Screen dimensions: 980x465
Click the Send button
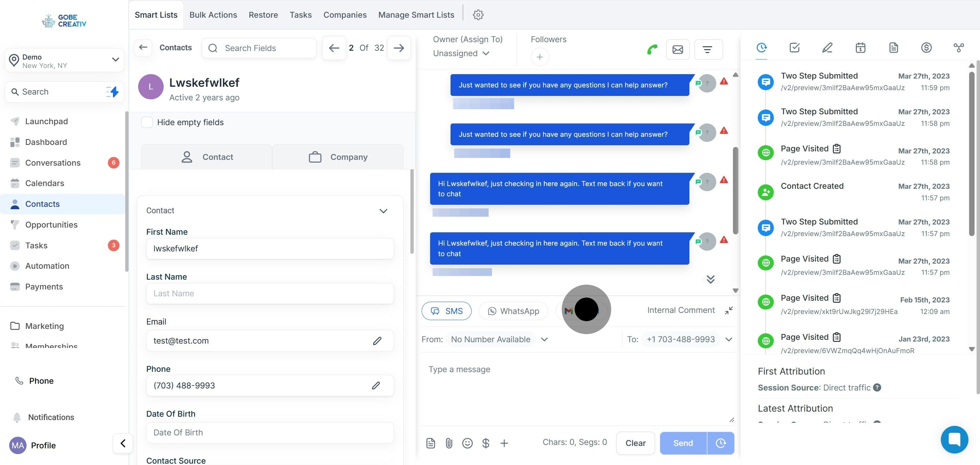683,443
